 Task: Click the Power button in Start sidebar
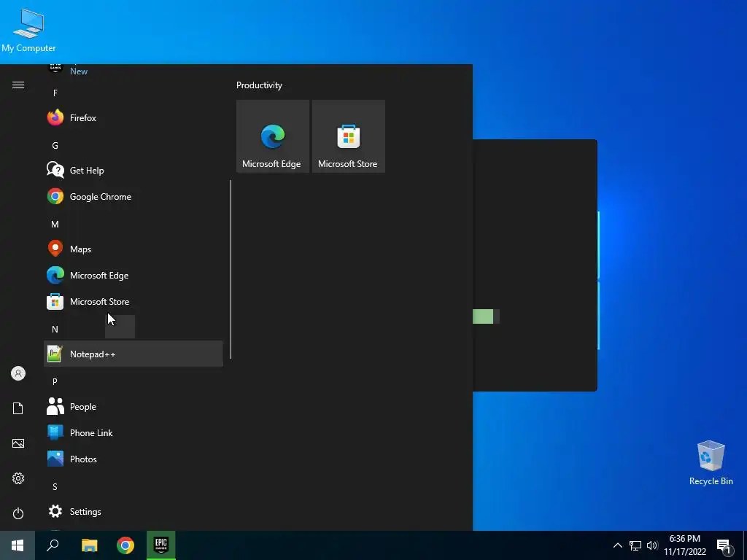(18, 513)
